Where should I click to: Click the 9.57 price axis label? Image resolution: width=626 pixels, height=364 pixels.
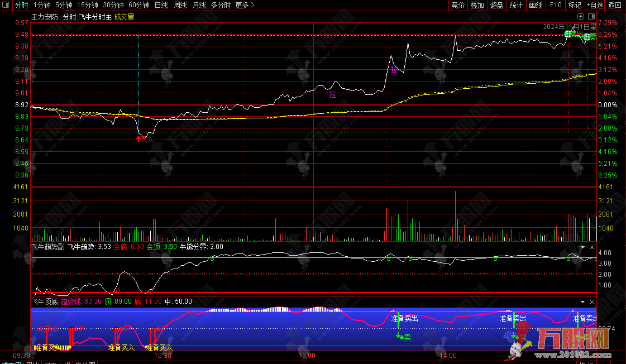[22, 23]
